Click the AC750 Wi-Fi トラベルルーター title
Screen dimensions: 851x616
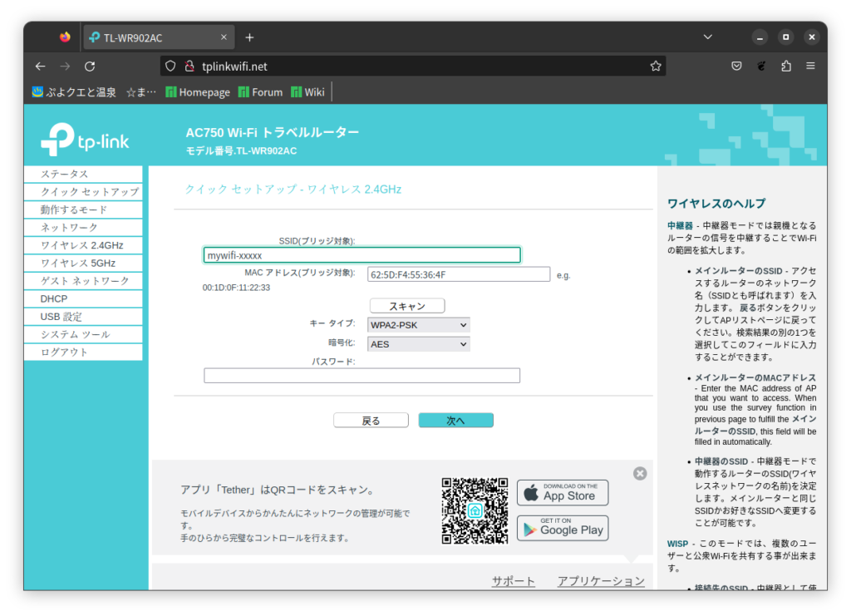pyautogui.click(x=273, y=132)
